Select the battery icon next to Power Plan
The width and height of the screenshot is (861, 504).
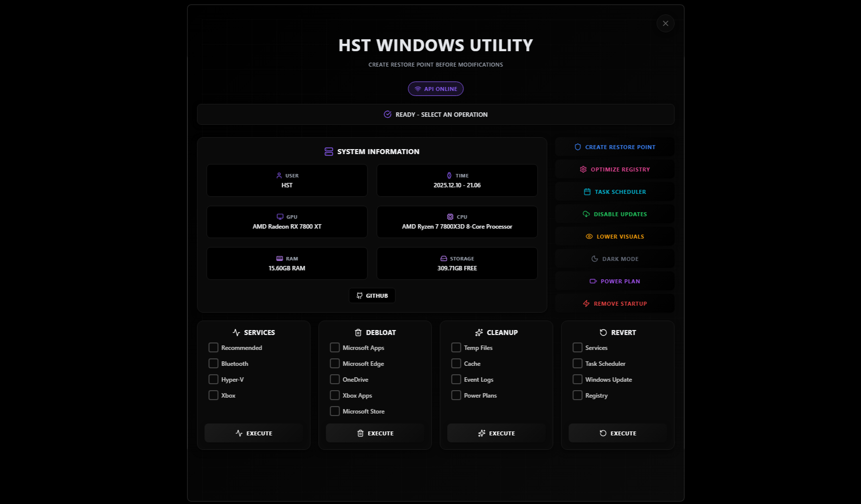[592, 281]
